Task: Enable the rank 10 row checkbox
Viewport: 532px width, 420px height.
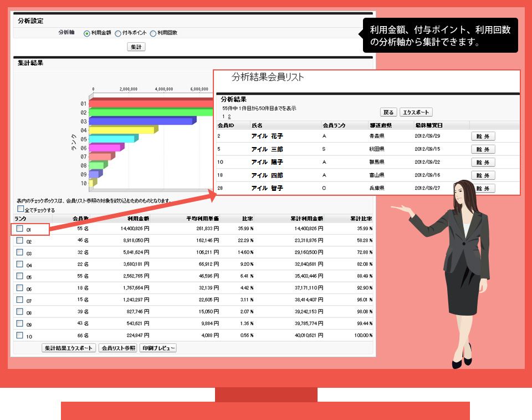Action: 19,335
